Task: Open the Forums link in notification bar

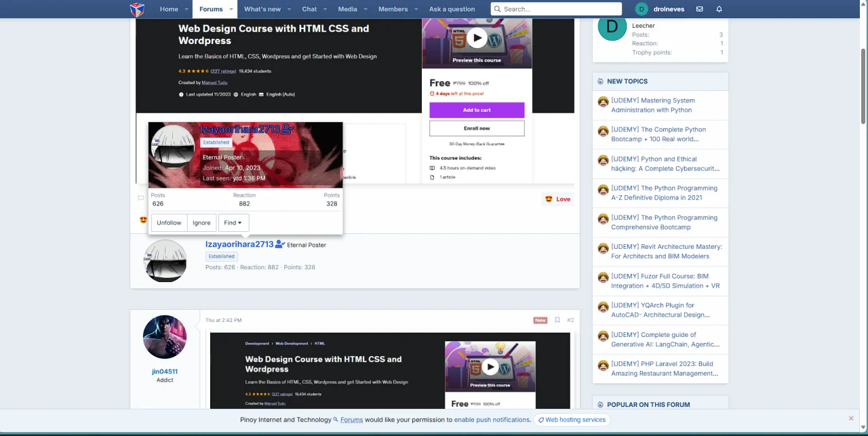Action: tap(351, 420)
